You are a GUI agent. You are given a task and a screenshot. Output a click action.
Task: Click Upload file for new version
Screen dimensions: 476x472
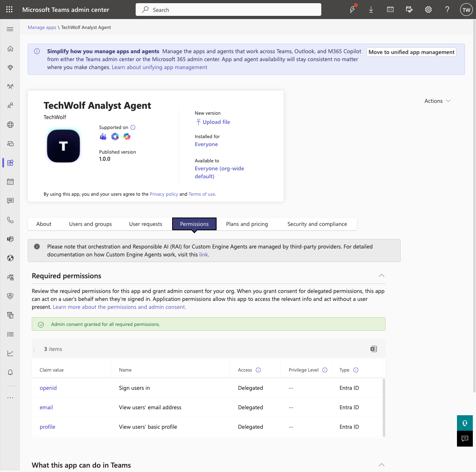[x=213, y=122]
